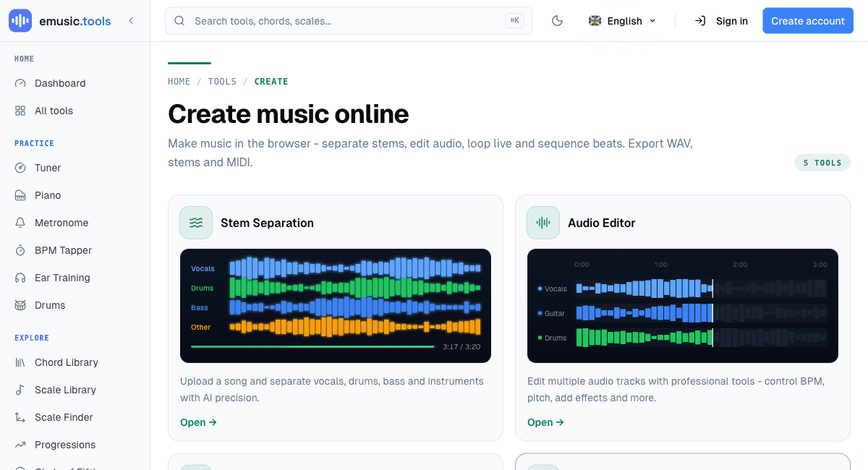The height and width of the screenshot is (470, 868).
Task: Click the BPM Tapper stopwatch icon
Action: click(20, 250)
